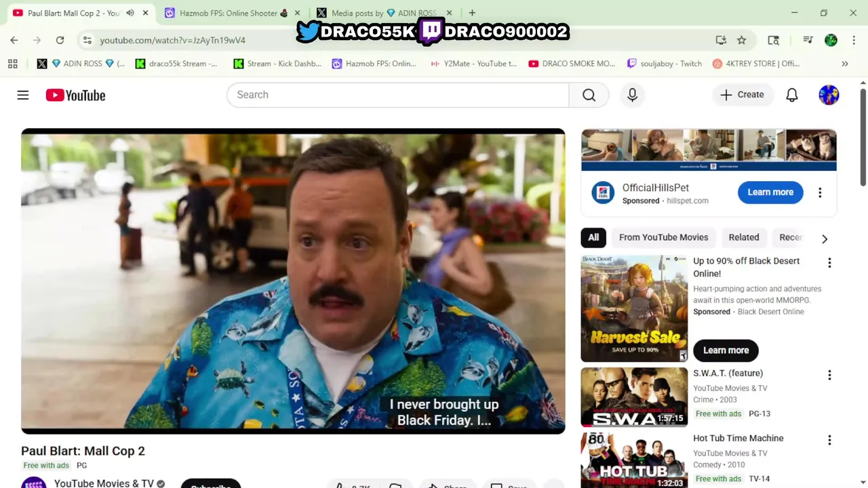868x488 pixels.
Task: Open the YouTube account avatar menu
Action: point(829,95)
